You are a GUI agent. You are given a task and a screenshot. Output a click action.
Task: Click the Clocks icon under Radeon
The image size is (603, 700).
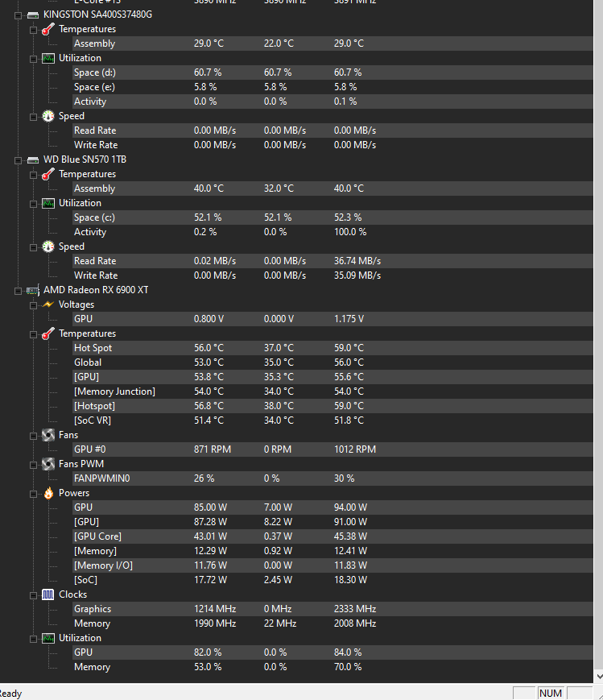pos(48,594)
